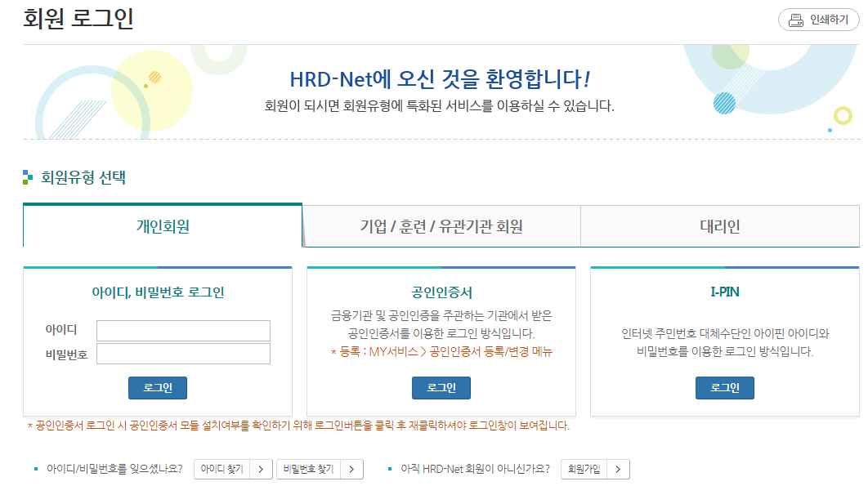This screenshot has width=868, height=486.
Task: Click the arrow next to 비밀번호 찾기
Action: tap(351, 469)
